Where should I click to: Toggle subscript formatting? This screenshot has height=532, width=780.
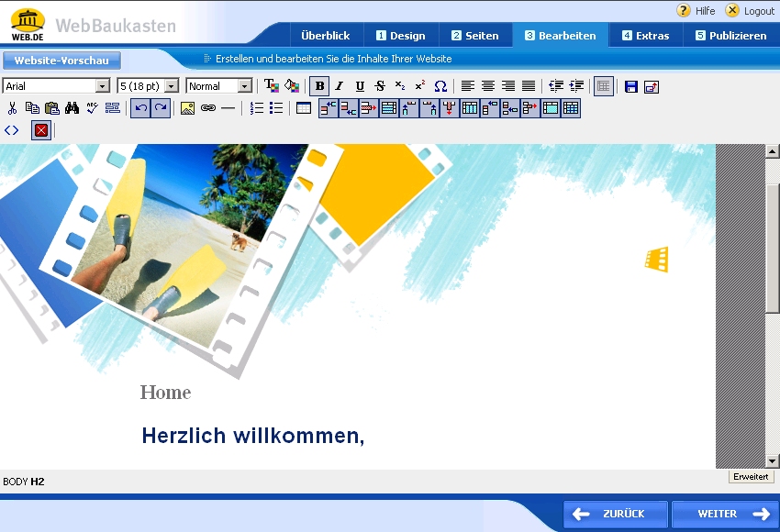(x=400, y=85)
